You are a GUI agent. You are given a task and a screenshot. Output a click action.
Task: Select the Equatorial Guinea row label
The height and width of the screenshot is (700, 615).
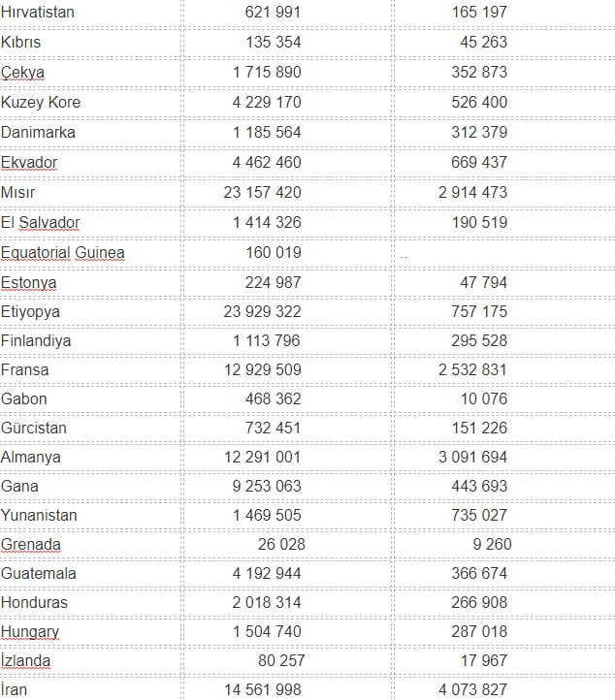click(x=63, y=253)
